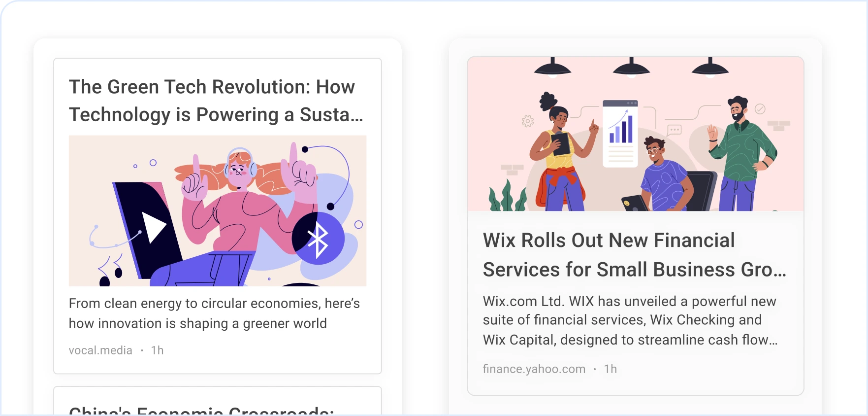Click the Green Tech description about clean energy

tap(214, 313)
